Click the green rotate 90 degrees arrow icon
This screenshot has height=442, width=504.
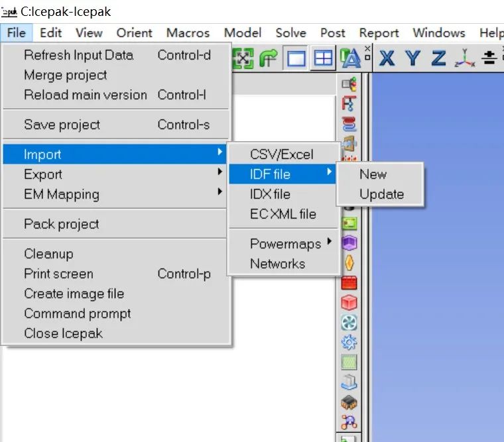click(x=269, y=58)
